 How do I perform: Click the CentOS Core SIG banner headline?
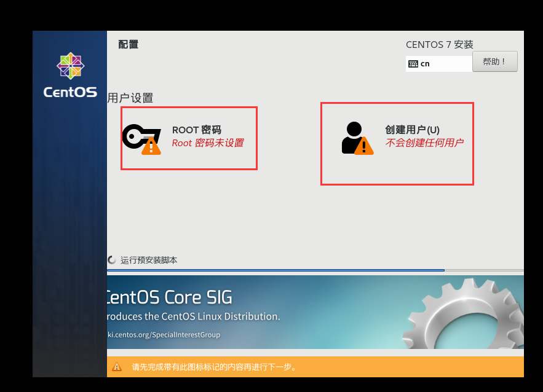click(170, 297)
